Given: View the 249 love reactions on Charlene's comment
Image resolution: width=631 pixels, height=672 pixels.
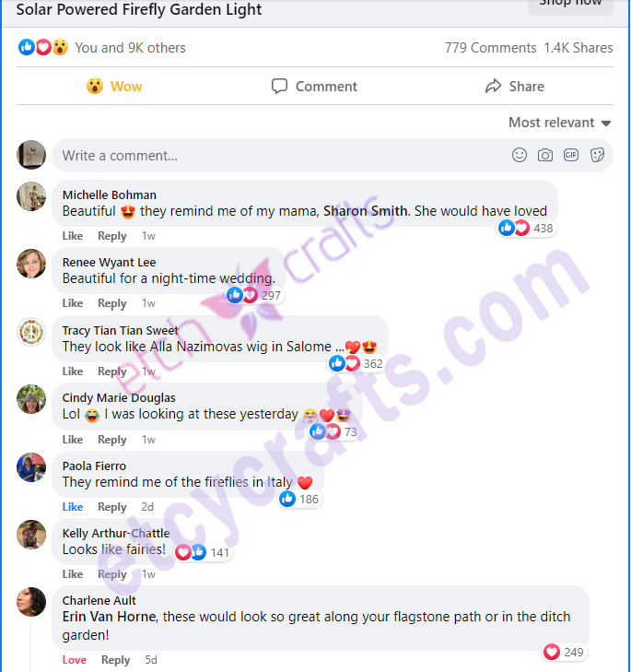Looking at the screenshot, I should [x=564, y=652].
